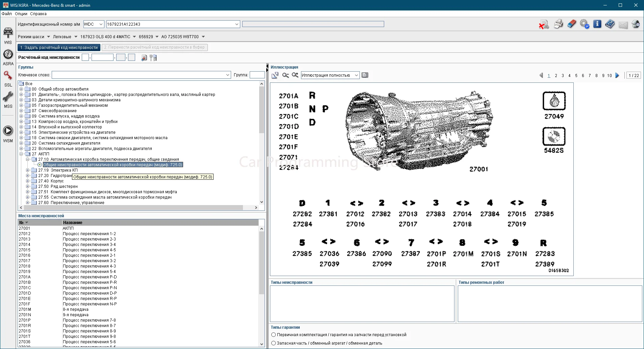Expand the '27.19 Электрика КП' tree folder
The height and width of the screenshot is (349, 644).
28,170
